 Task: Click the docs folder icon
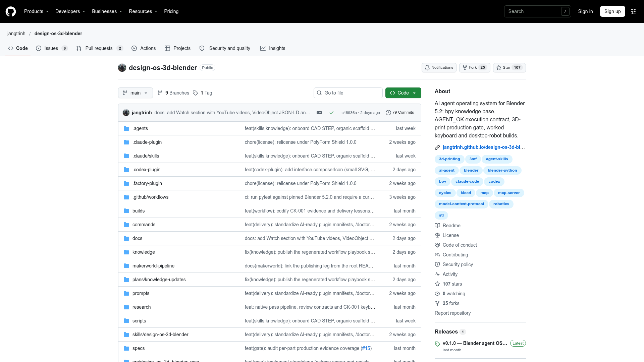click(126, 238)
